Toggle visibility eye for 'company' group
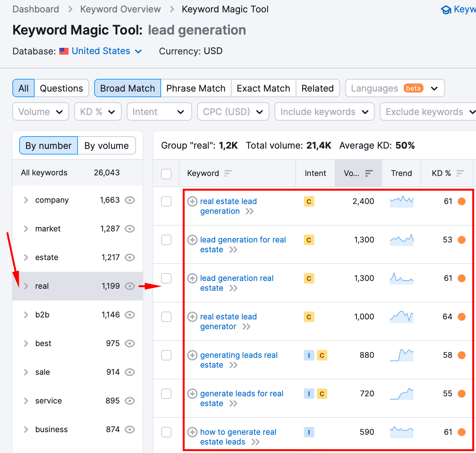 (x=130, y=200)
